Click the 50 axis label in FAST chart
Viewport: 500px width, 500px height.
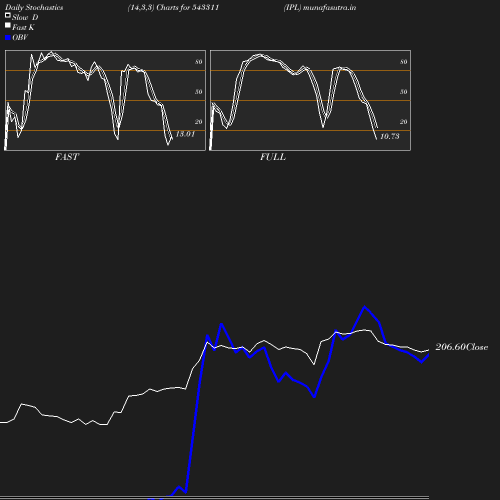click(x=199, y=92)
